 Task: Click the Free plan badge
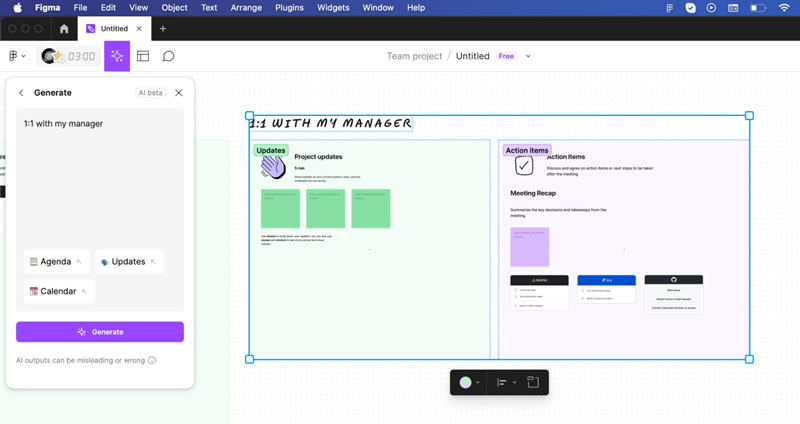(506, 56)
